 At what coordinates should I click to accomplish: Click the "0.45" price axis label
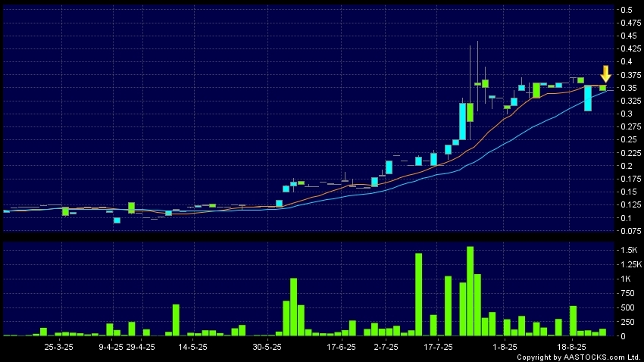[x=629, y=36]
